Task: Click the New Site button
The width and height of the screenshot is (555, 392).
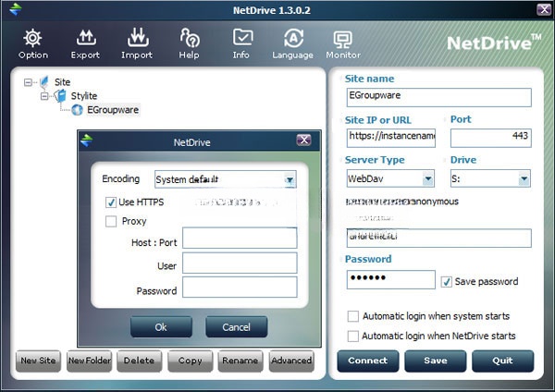Action: 38,361
